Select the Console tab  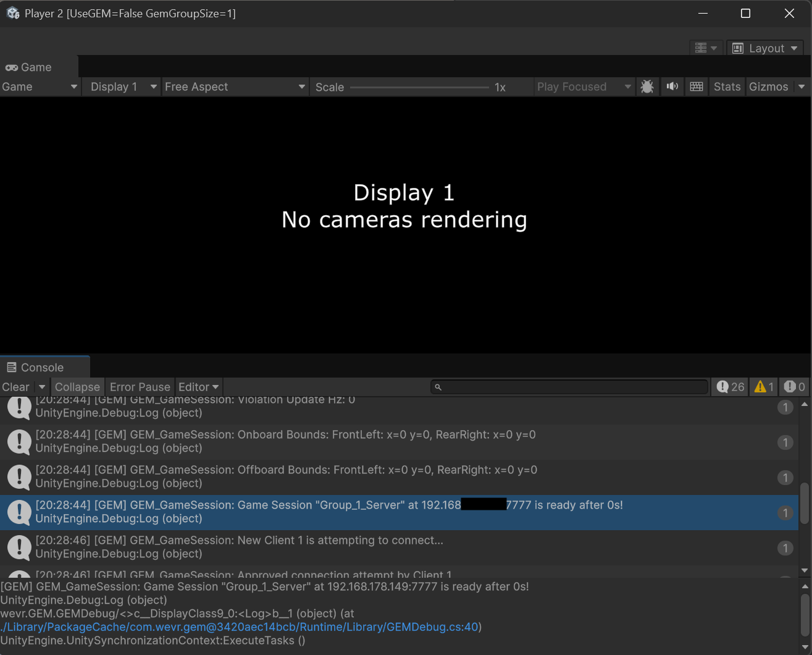coord(42,368)
